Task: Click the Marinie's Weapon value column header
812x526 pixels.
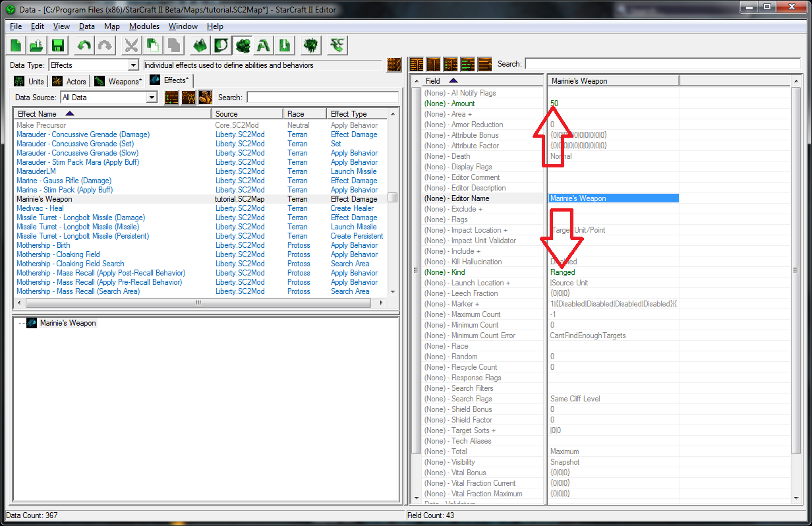Action: pyautogui.click(x=613, y=81)
